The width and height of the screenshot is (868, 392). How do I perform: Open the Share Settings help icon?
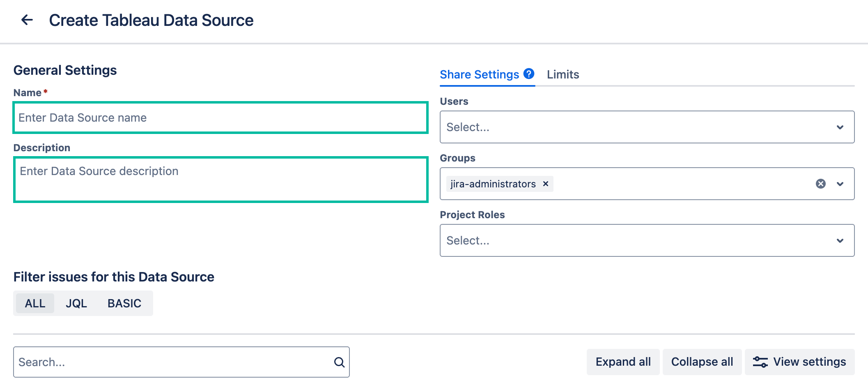click(x=529, y=74)
